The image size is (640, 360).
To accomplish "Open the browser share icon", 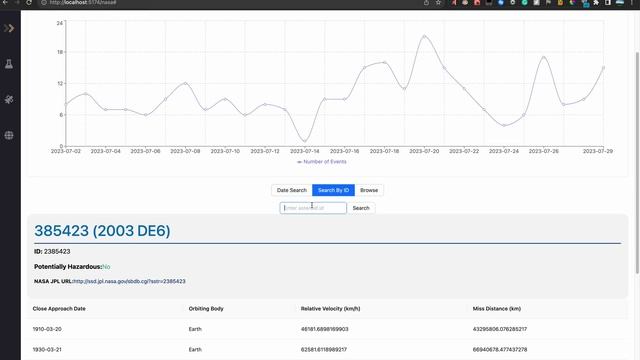I will (427, 2).
